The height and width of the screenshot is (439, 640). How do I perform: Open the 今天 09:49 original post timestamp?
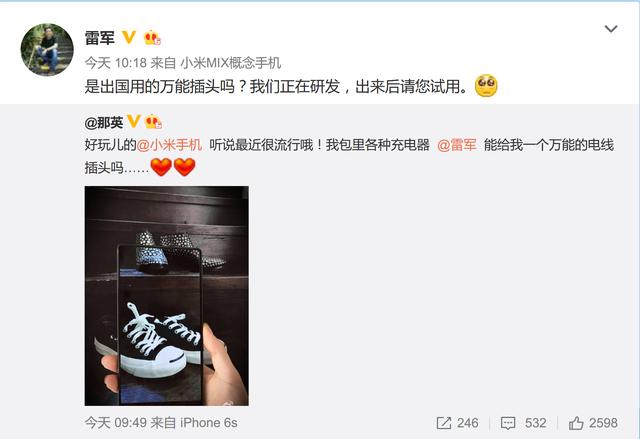pos(116,423)
